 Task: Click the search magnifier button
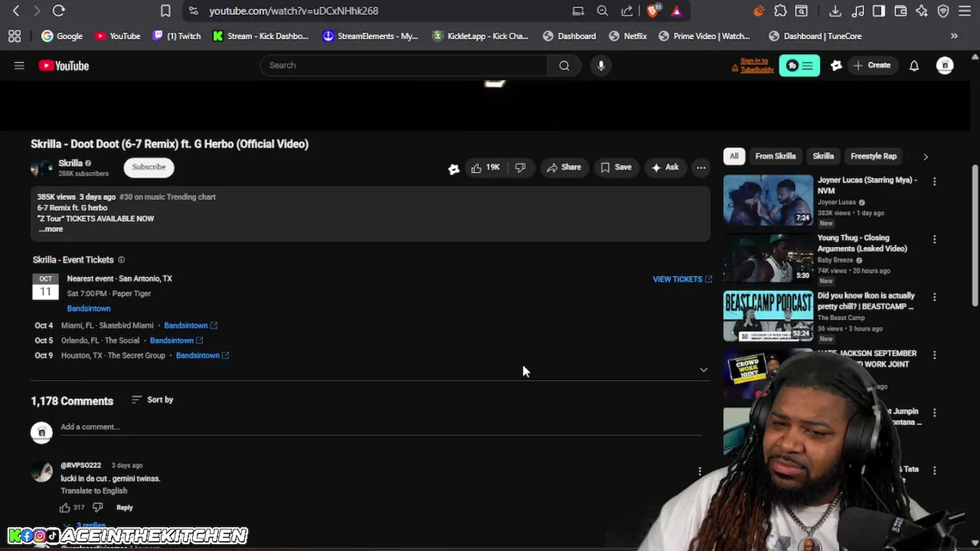[564, 65]
